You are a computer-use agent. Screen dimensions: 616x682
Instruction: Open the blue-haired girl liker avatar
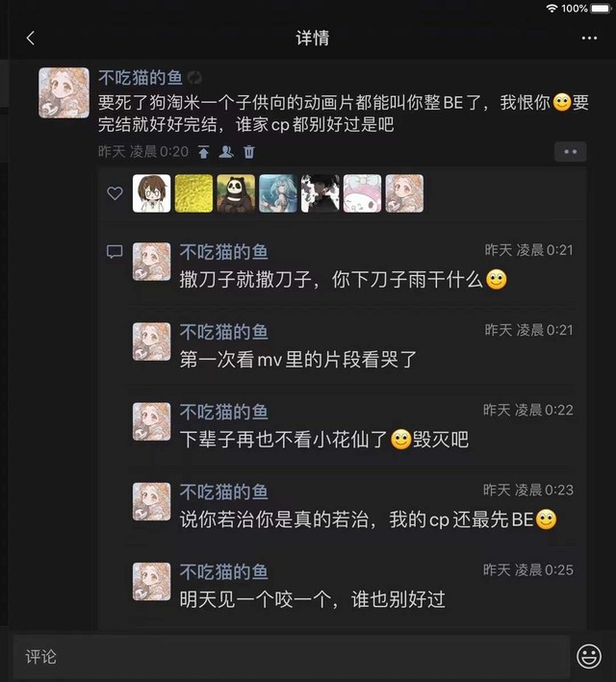278,193
